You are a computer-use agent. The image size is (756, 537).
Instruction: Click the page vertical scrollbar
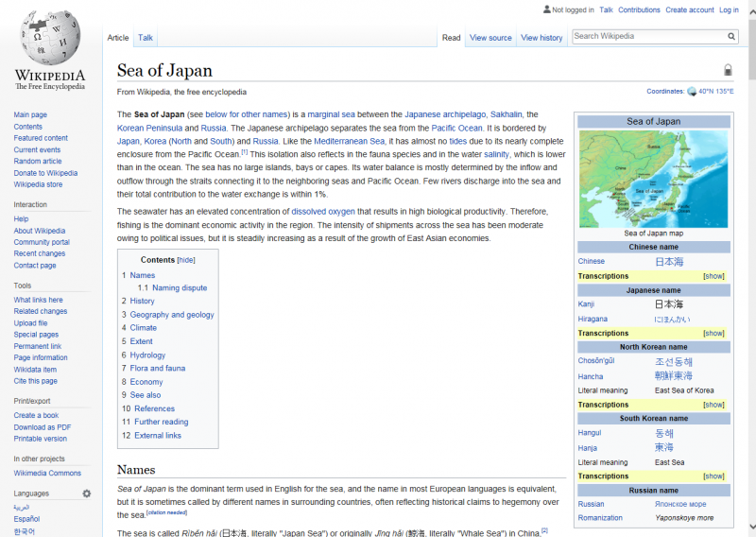pos(752,48)
